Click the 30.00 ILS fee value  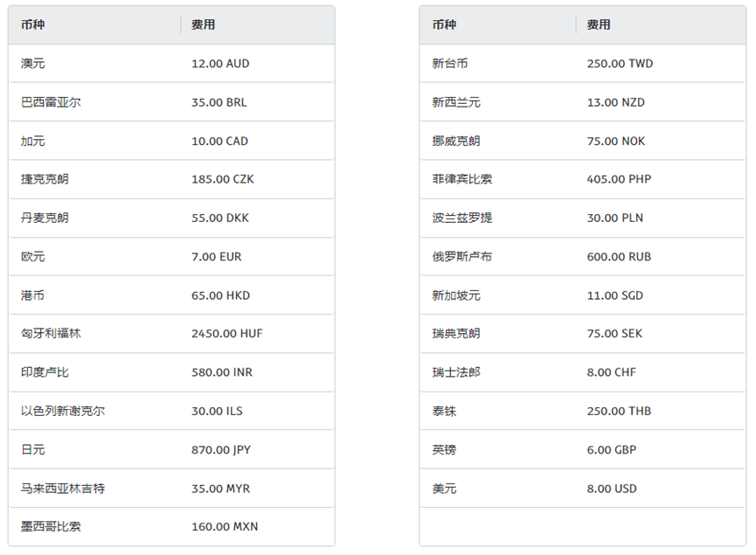[217, 412]
